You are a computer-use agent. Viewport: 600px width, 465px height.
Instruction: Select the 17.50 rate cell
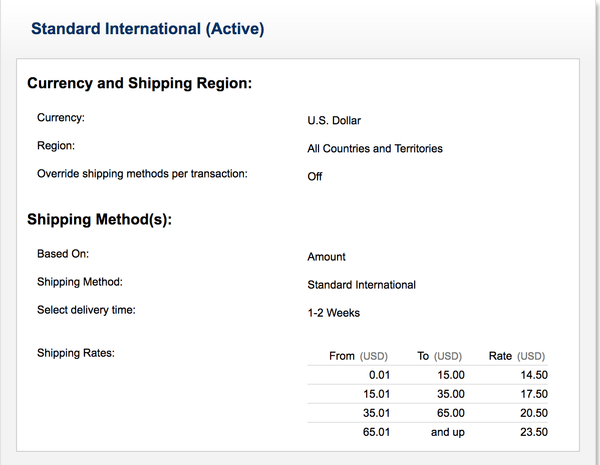click(x=534, y=394)
